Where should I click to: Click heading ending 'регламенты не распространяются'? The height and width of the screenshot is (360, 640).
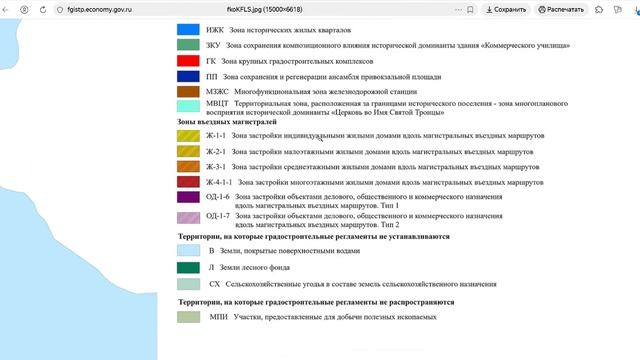point(316,302)
